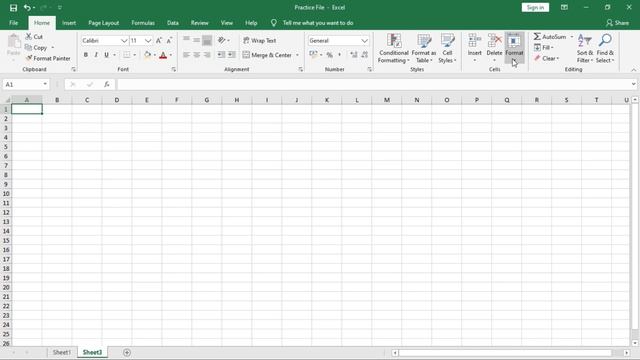
Task: Increase decimal places
Action: (x=354, y=55)
